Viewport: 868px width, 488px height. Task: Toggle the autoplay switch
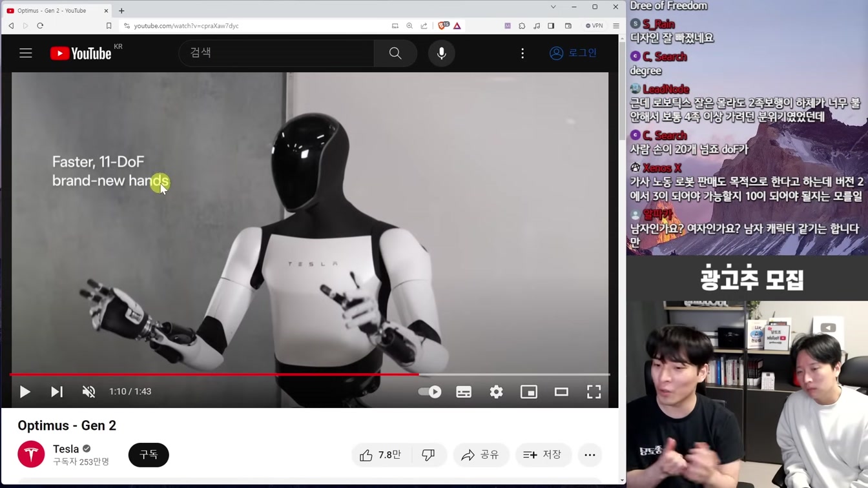[x=429, y=391]
